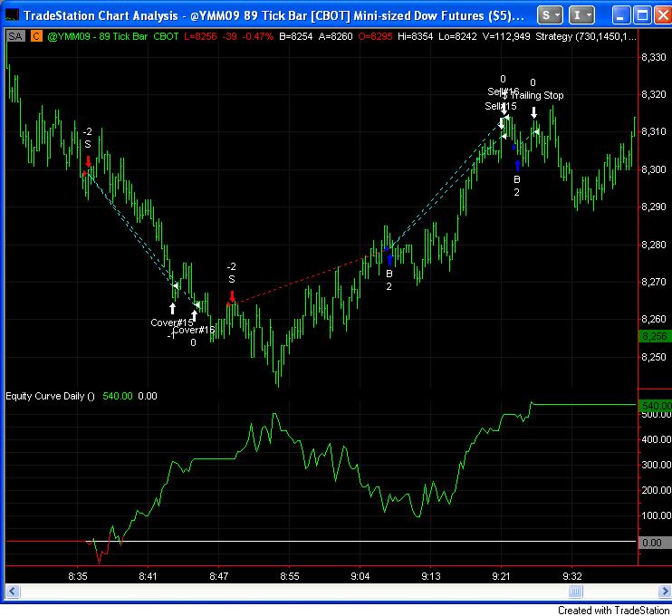
Task: Click the white Cover#16 exit arrow
Action: click(194, 315)
